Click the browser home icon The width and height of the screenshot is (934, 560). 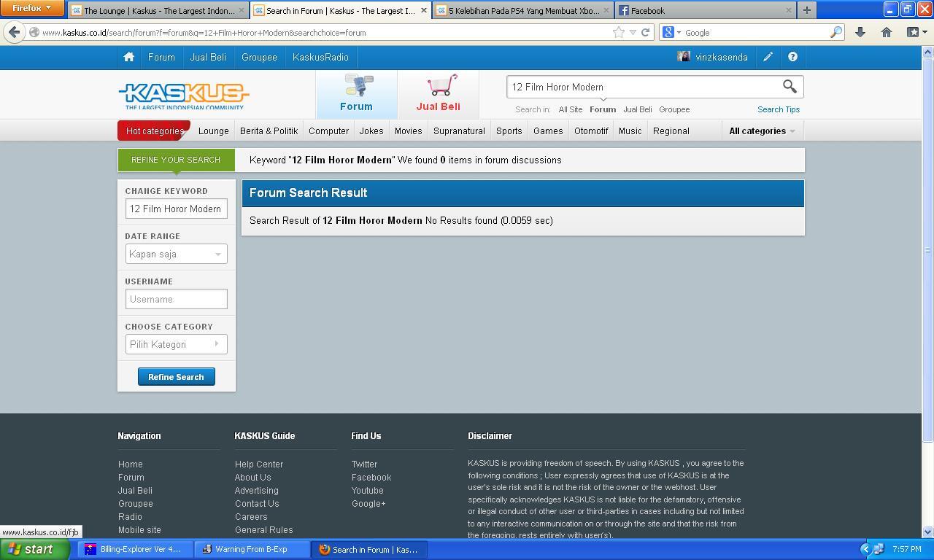pyautogui.click(x=887, y=32)
